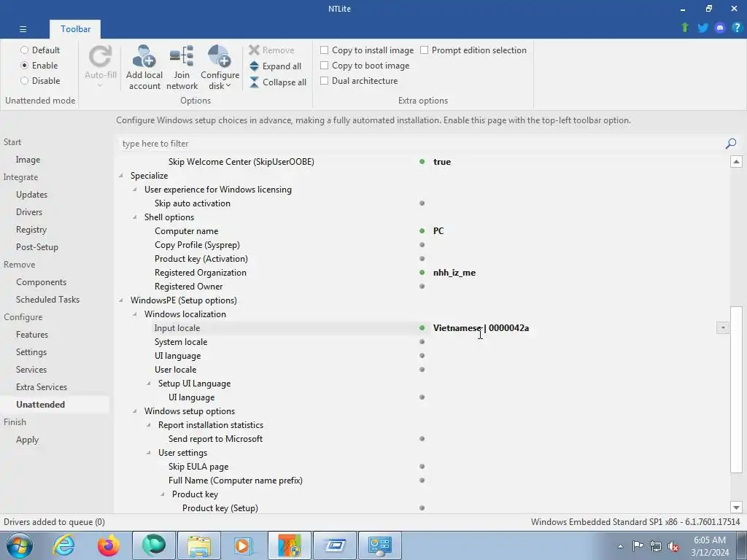The image size is (747, 560).
Task: Launch Internet Explorer from the taskbar
Action: 63,545
